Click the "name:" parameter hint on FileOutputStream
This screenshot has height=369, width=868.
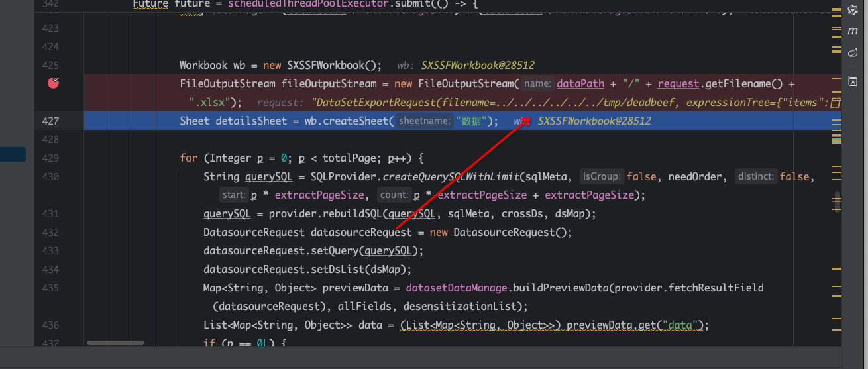click(537, 84)
